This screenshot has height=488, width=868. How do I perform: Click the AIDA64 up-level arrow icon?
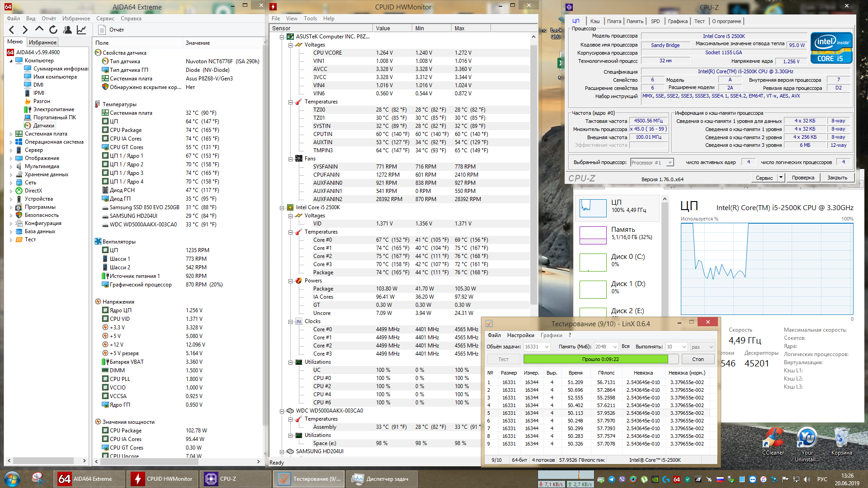pos(39,29)
